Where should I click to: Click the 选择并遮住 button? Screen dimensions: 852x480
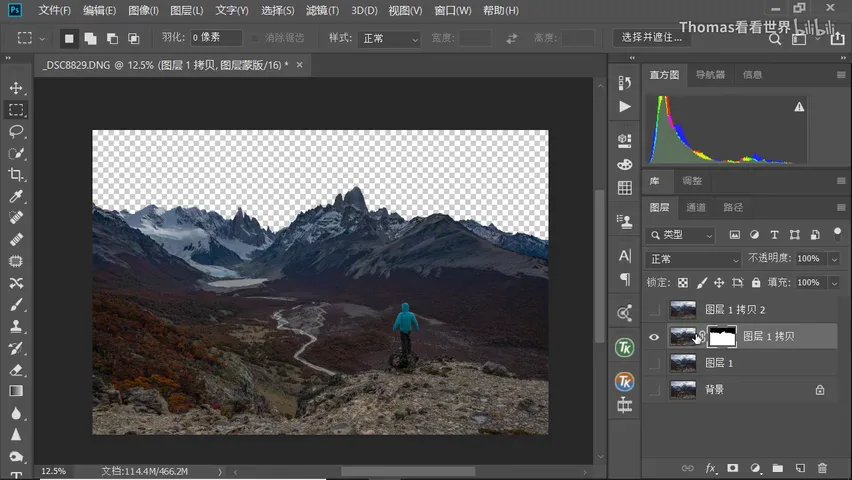point(651,38)
